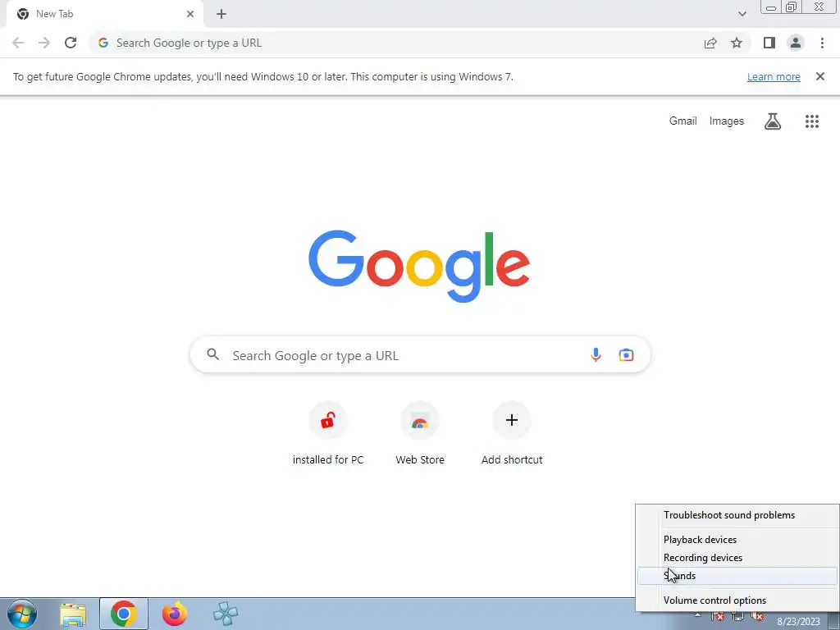Image resolution: width=840 pixels, height=630 pixels.
Task: Select the New Tab tab
Action: click(104, 14)
